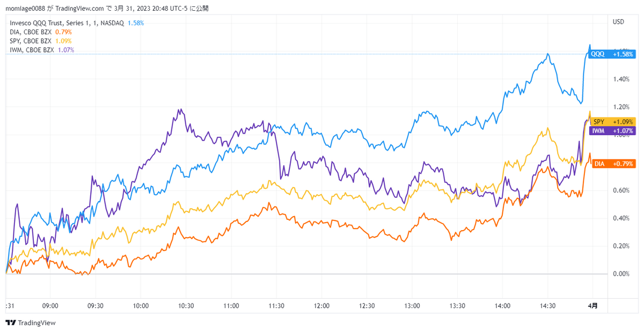Screen dimensions: 644x332
Task: Click the 12:30 time axis label
Action: (x=367, y=305)
